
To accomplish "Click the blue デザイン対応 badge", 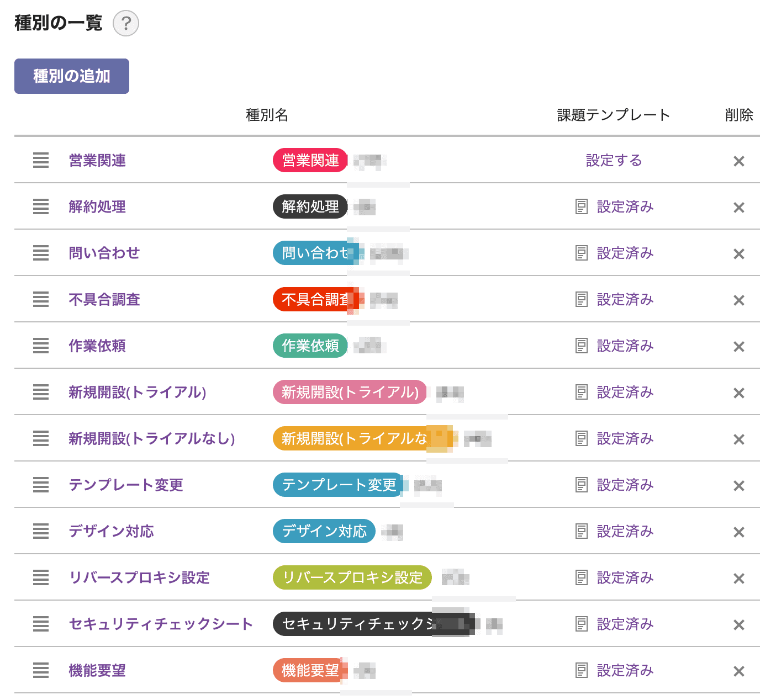I will click(324, 532).
